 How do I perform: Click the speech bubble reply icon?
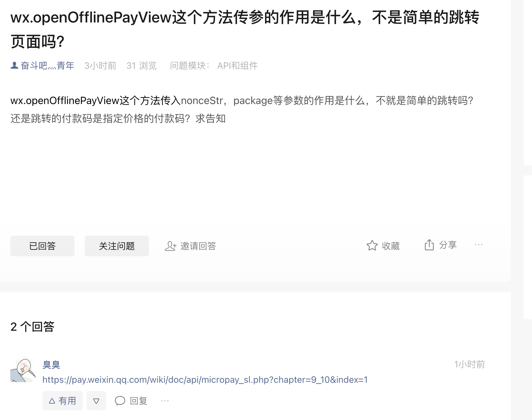120,401
